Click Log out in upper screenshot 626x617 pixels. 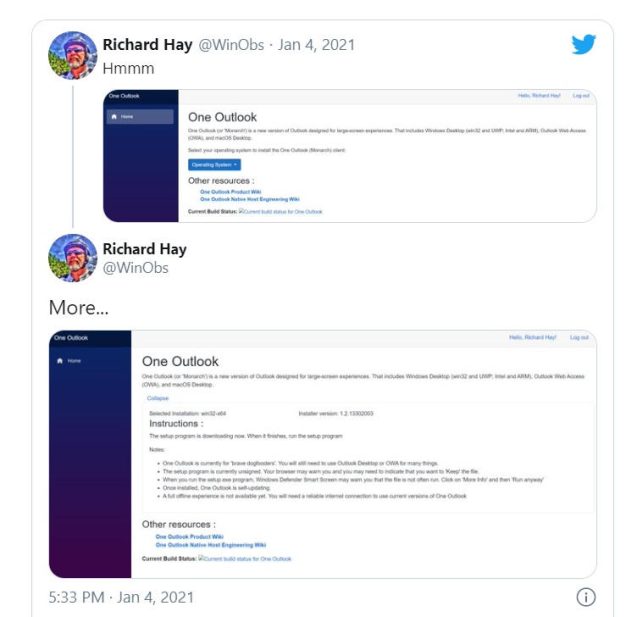[x=581, y=95]
